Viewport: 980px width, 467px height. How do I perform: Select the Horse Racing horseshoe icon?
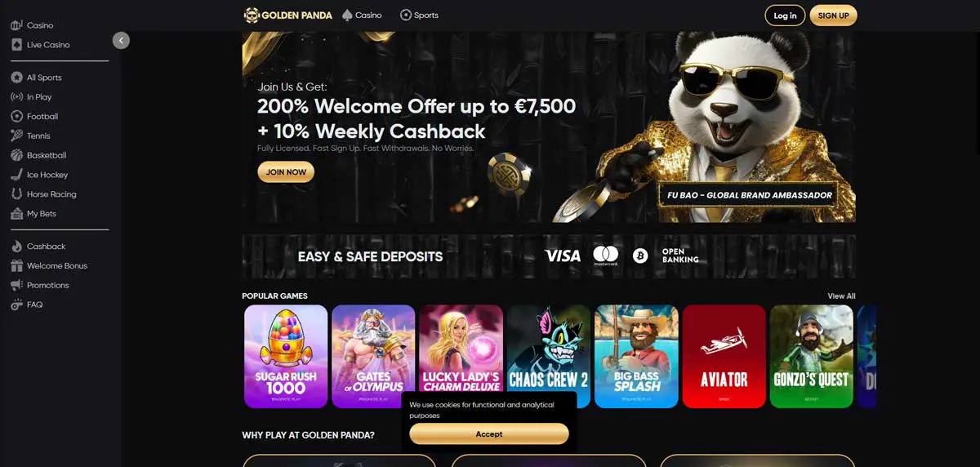pos(16,194)
